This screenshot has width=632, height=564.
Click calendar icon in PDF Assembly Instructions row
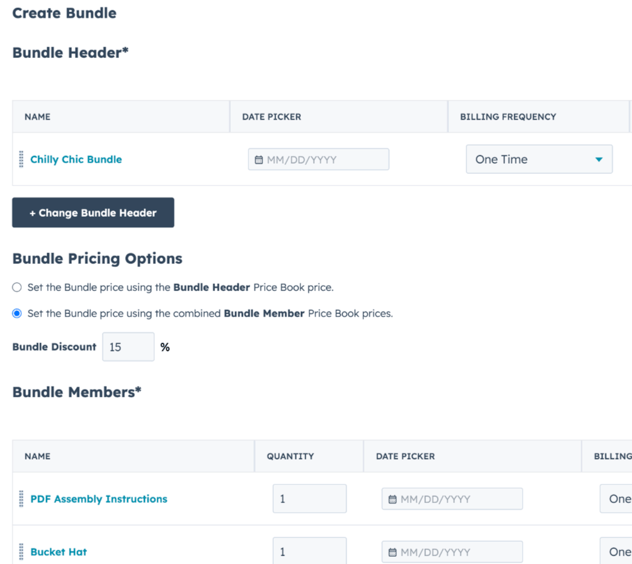(x=392, y=499)
